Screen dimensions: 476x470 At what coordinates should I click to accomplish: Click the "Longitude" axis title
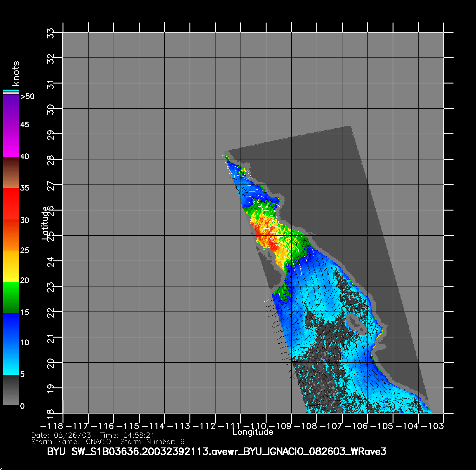pyautogui.click(x=253, y=432)
